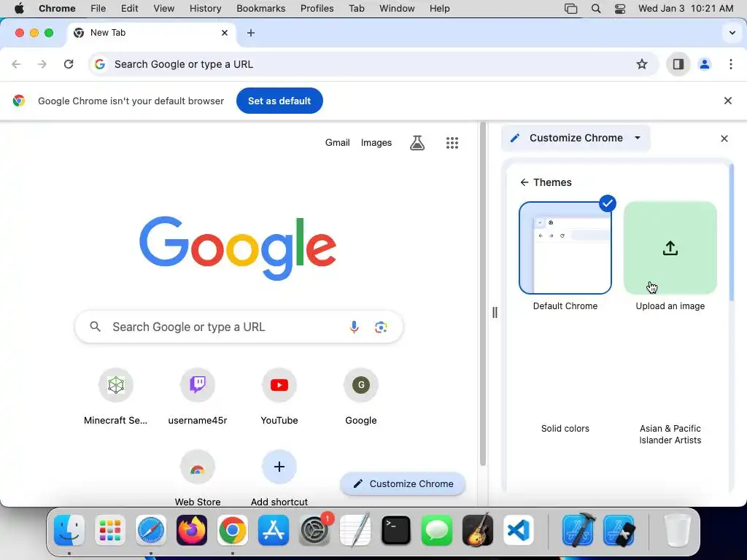Open System Settings from the Dock
Screen dimensions: 747x560
click(315, 530)
